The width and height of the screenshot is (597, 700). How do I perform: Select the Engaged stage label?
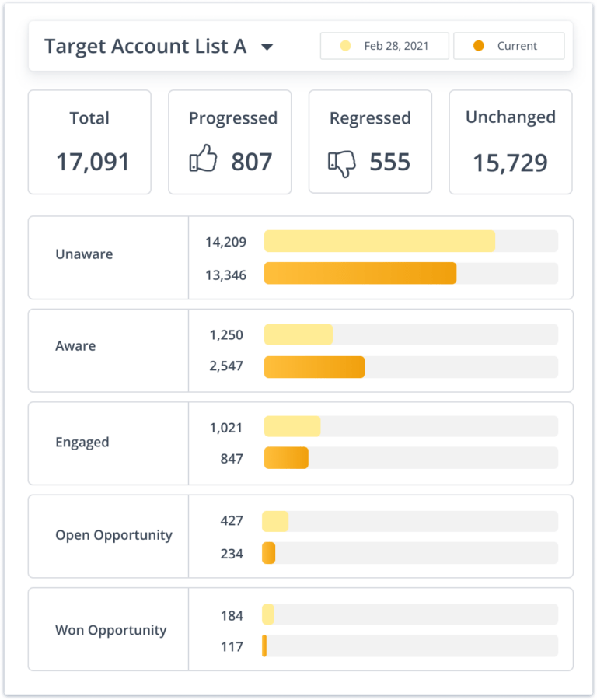83,442
